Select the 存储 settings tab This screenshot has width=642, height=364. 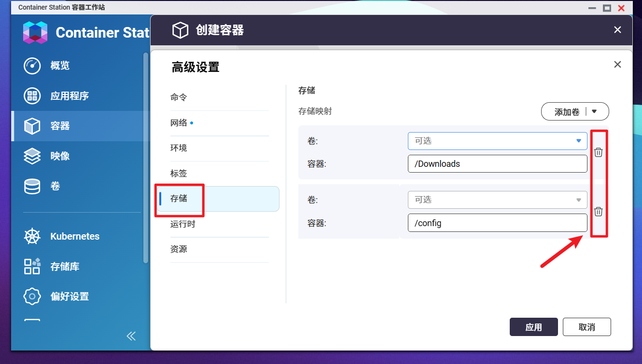(x=219, y=199)
